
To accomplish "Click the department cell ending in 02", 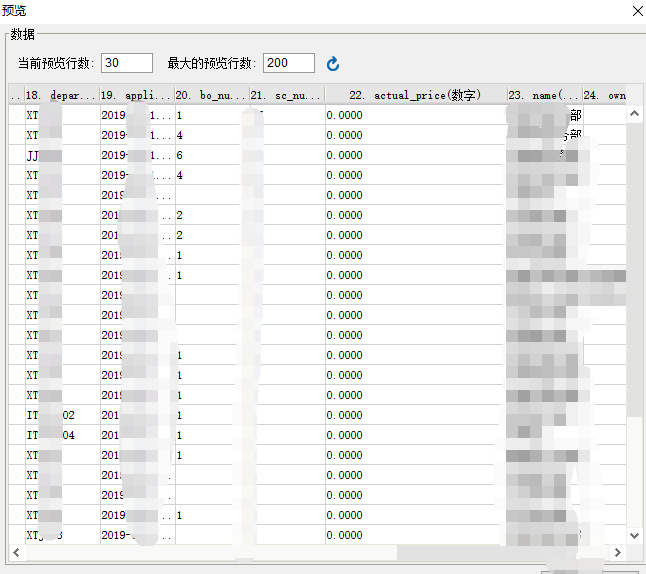I will click(63, 415).
